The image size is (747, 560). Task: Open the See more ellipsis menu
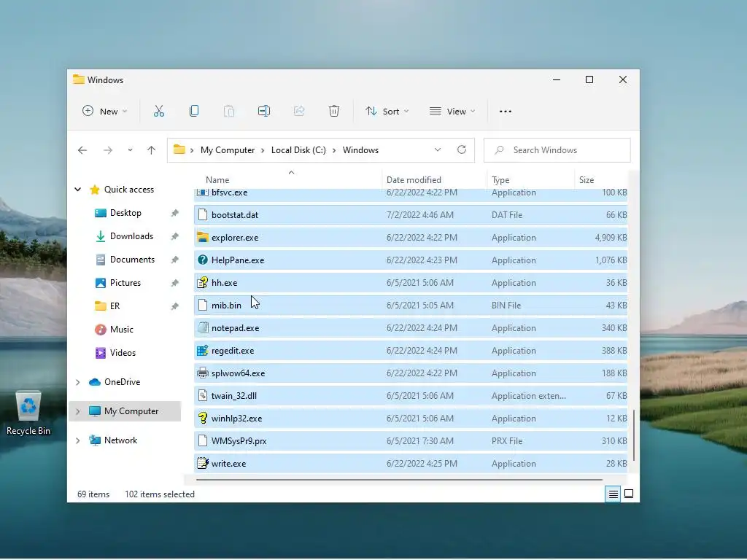coord(506,112)
